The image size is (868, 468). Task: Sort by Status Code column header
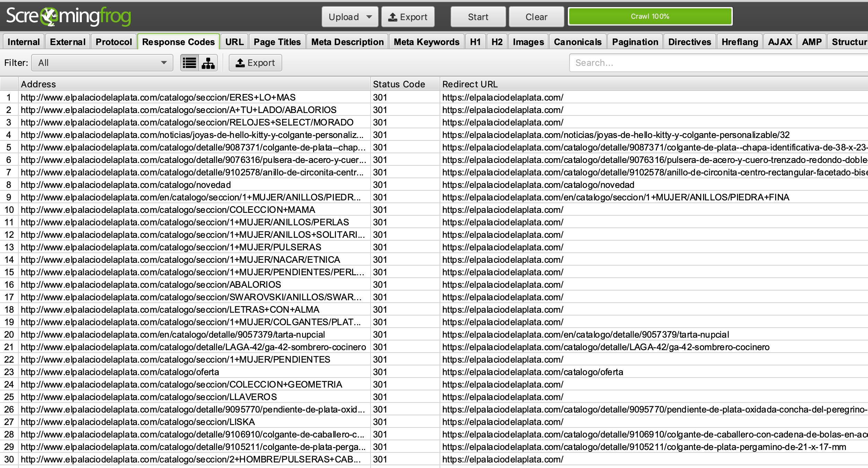pyautogui.click(x=399, y=84)
